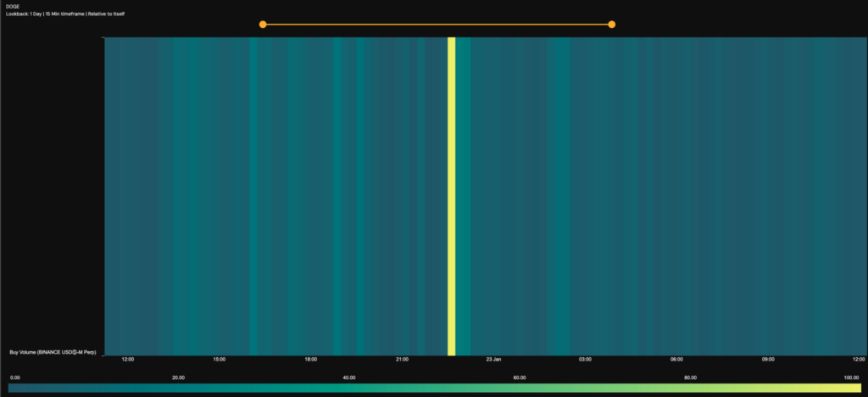
Task: Click the middle of the orange range slider track
Action: 437,25
